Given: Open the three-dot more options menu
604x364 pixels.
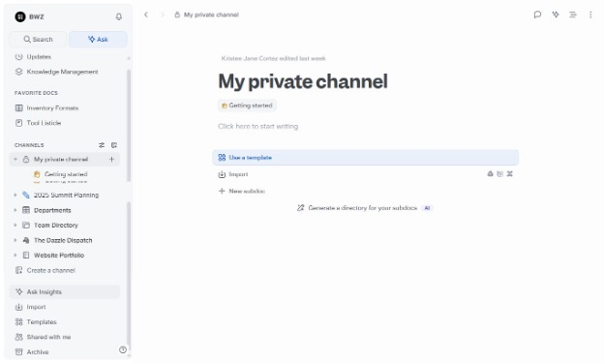Looking at the screenshot, I should tap(590, 15).
